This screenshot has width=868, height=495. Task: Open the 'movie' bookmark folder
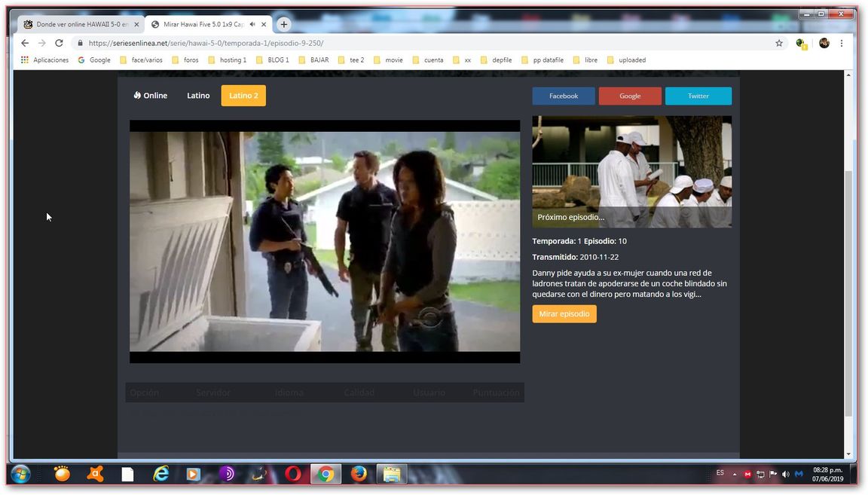[x=388, y=60]
